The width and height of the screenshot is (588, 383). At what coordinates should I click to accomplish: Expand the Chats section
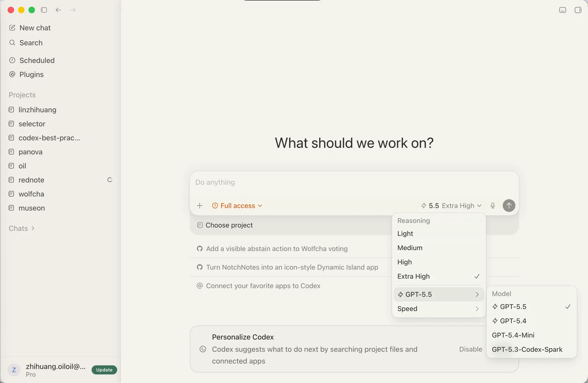tap(22, 228)
